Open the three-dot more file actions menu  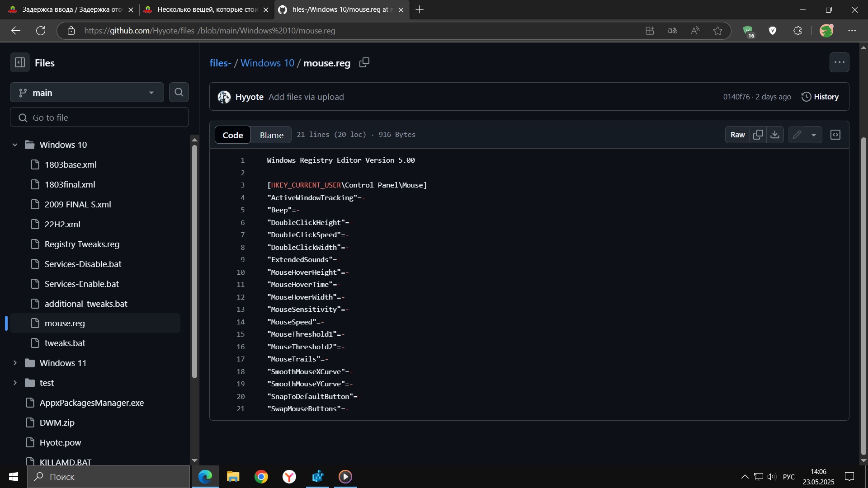(x=839, y=62)
